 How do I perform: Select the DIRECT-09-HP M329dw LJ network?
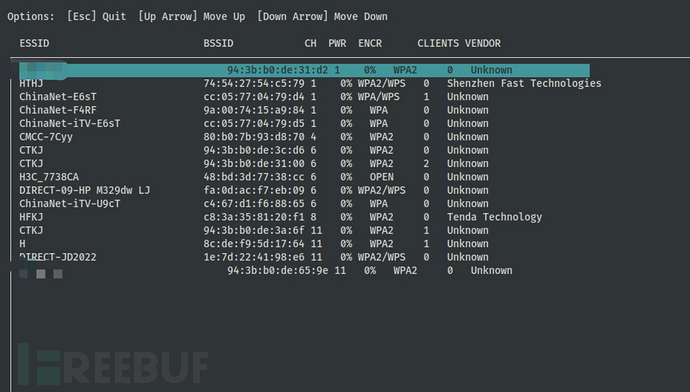[84, 190]
